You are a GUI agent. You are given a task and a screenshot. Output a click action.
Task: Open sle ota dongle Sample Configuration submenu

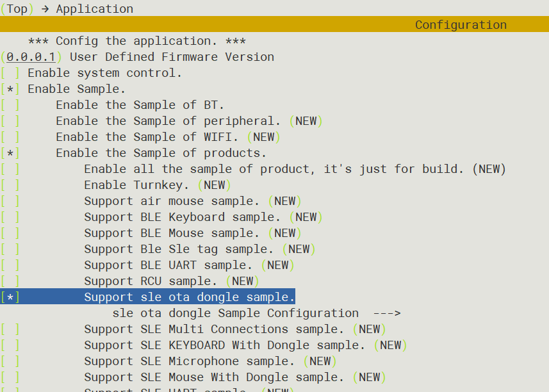click(x=235, y=313)
